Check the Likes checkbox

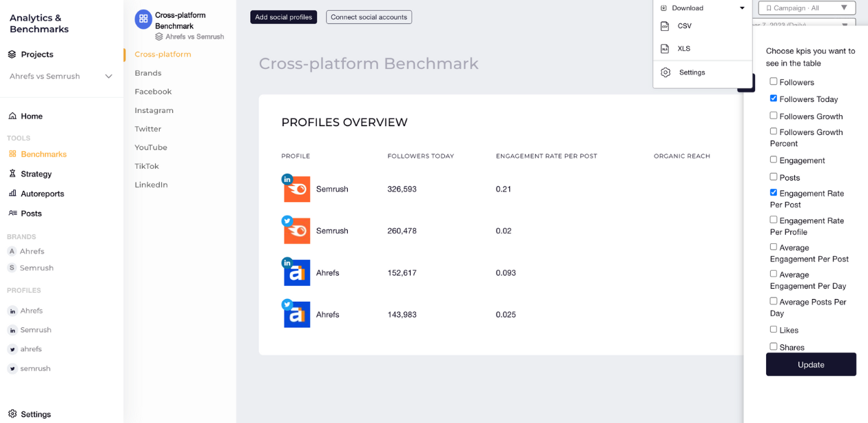[774, 329]
